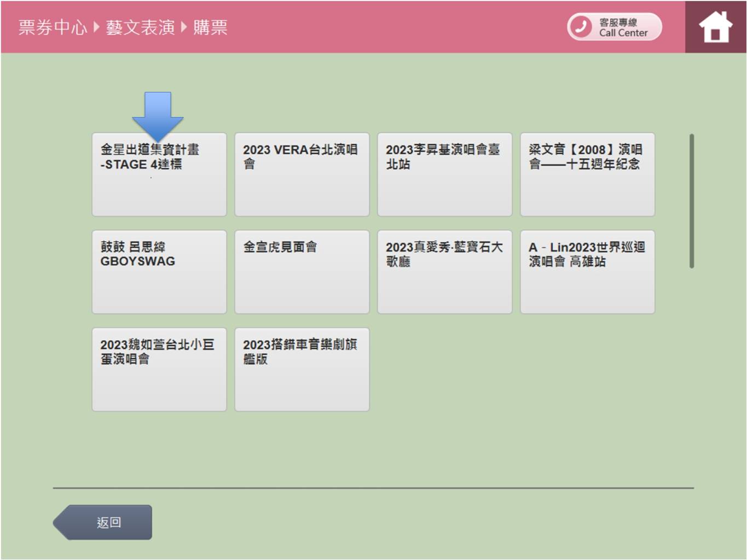The height and width of the screenshot is (560, 747).
Task: Open 2023搭錯車音樂劇旗艦版 event
Action: [x=302, y=370]
